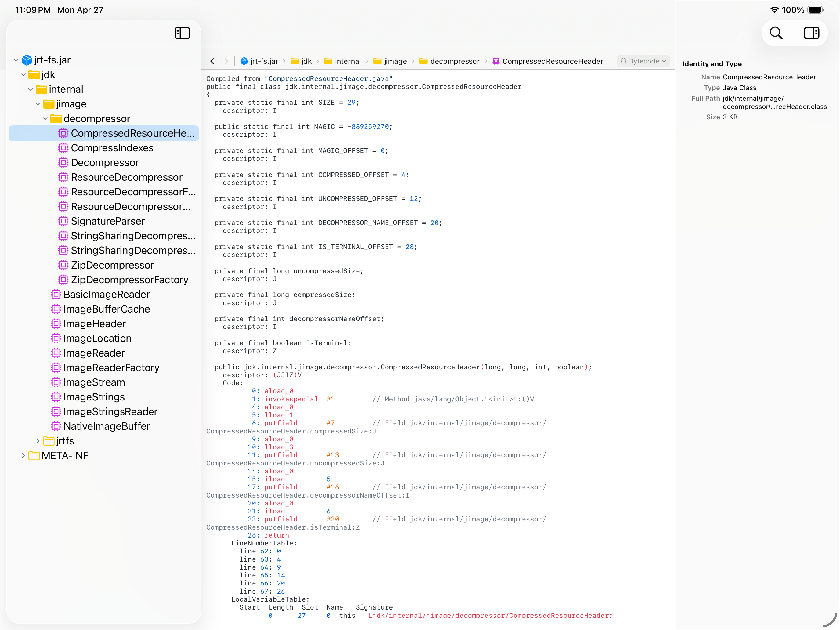Click the ZipDecompressor class icon
840x630 pixels.
pos(63,265)
